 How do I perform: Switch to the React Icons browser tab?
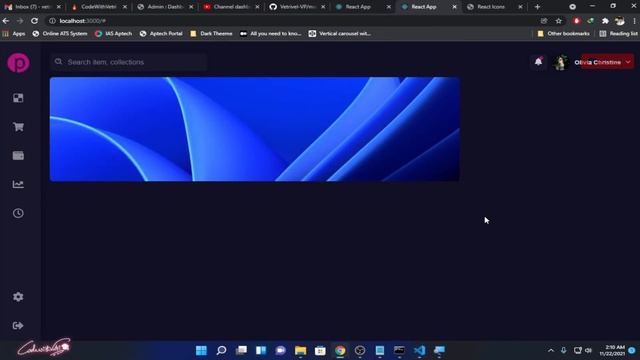tap(495, 7)
